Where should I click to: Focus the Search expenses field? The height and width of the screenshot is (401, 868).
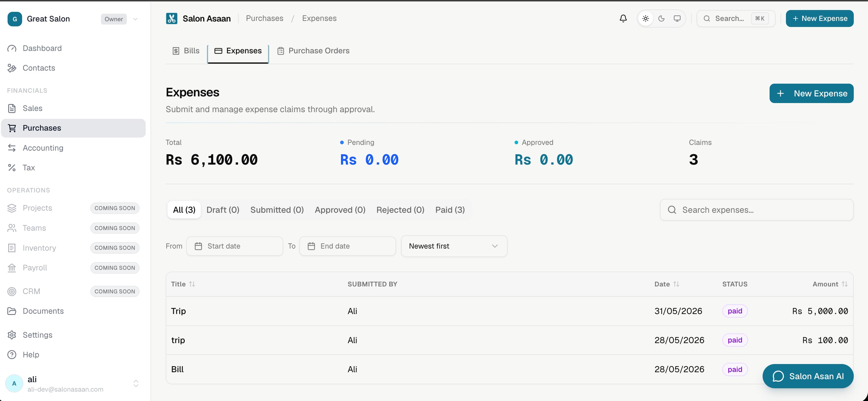tap(757, 210)
